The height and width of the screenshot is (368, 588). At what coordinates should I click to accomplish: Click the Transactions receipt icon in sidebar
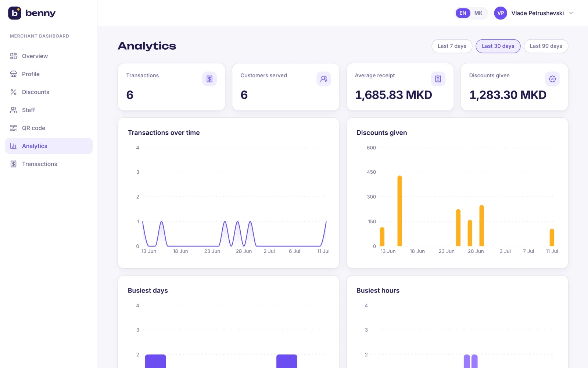click(x=14, y=164)
